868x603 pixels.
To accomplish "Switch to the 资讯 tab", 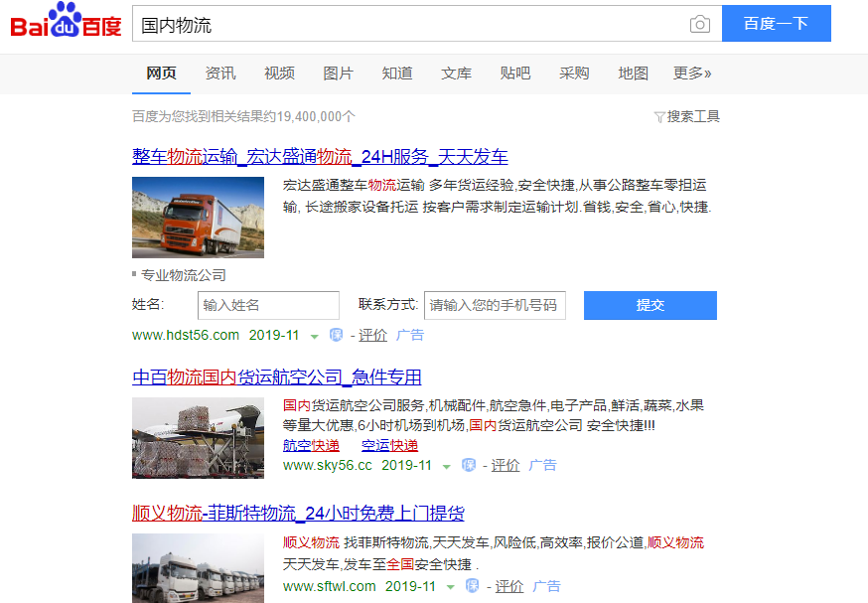I will click(x=220, y=74).
